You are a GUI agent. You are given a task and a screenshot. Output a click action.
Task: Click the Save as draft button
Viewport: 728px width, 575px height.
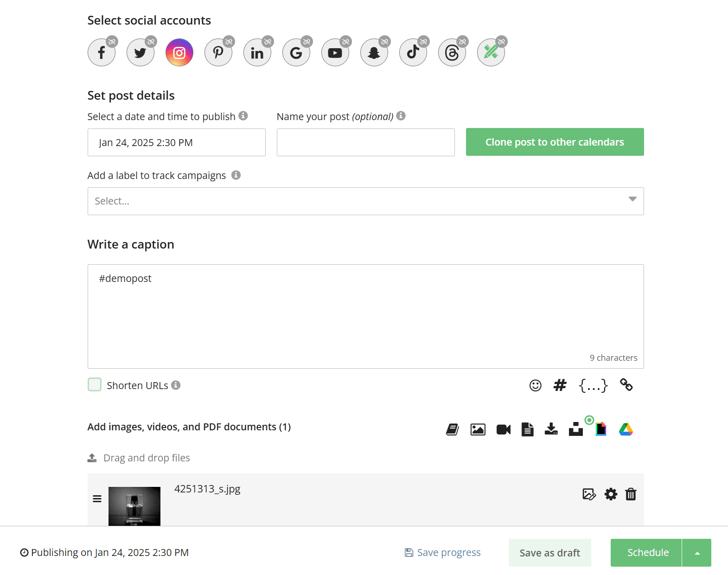550,553
